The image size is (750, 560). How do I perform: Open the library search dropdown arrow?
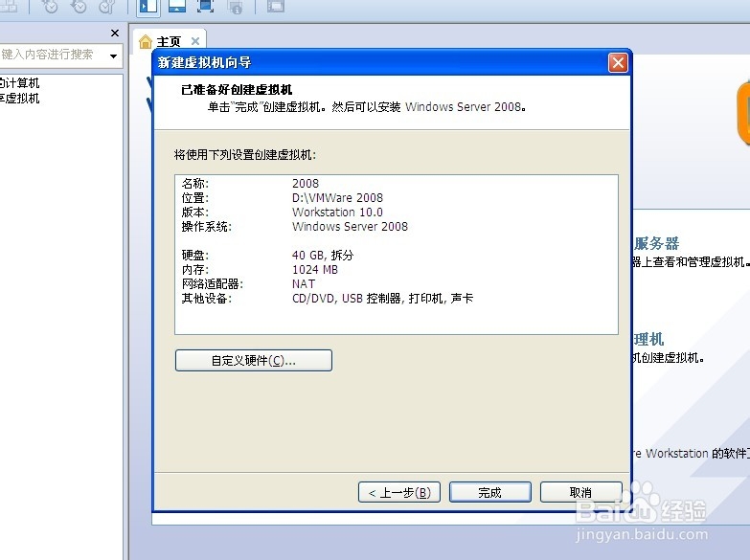click(x=113, y=56)
